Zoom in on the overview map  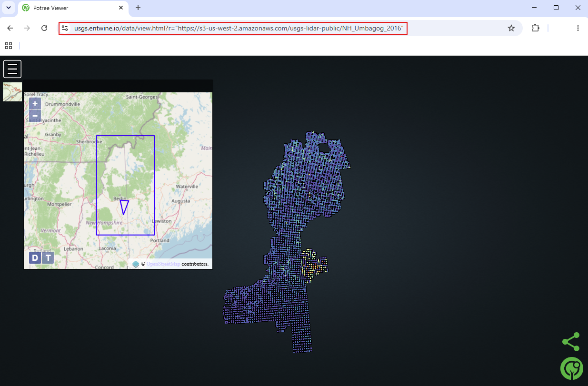click(x=35, y=104)
